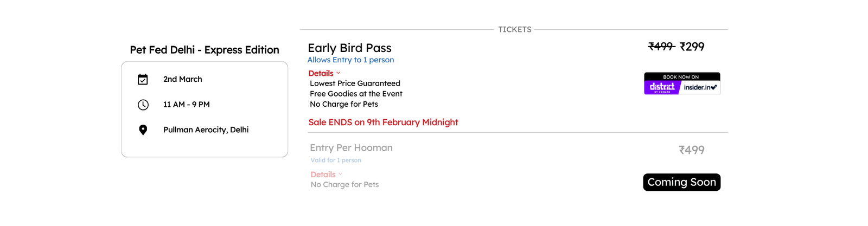Open the District by Zomato booking logo
868x226 pixels.
click(x=662, y=87)
